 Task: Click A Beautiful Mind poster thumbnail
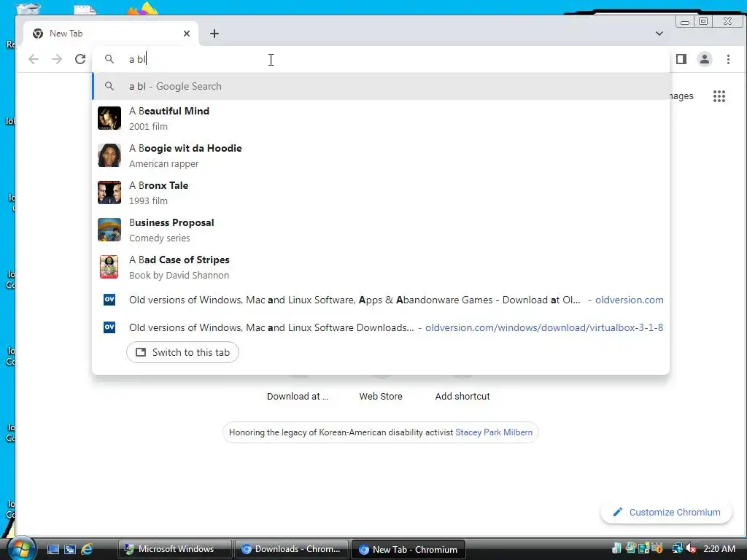point(109,118)
